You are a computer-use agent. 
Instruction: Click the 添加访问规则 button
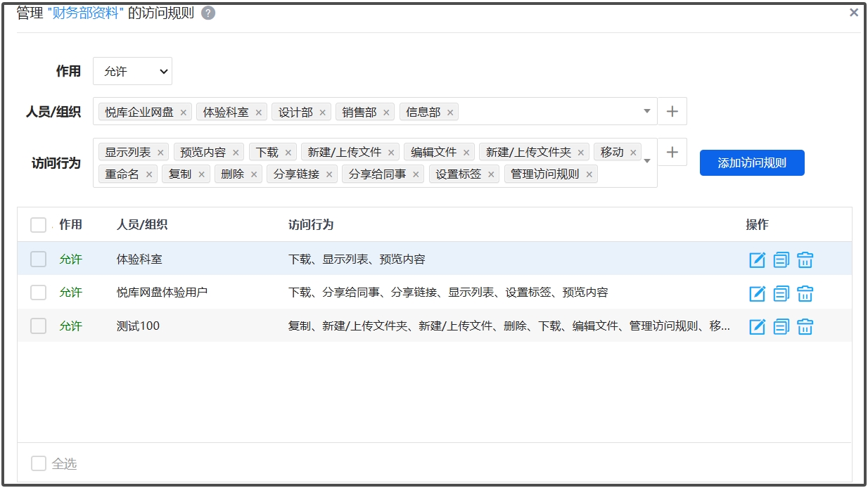(x=751, y=163)
